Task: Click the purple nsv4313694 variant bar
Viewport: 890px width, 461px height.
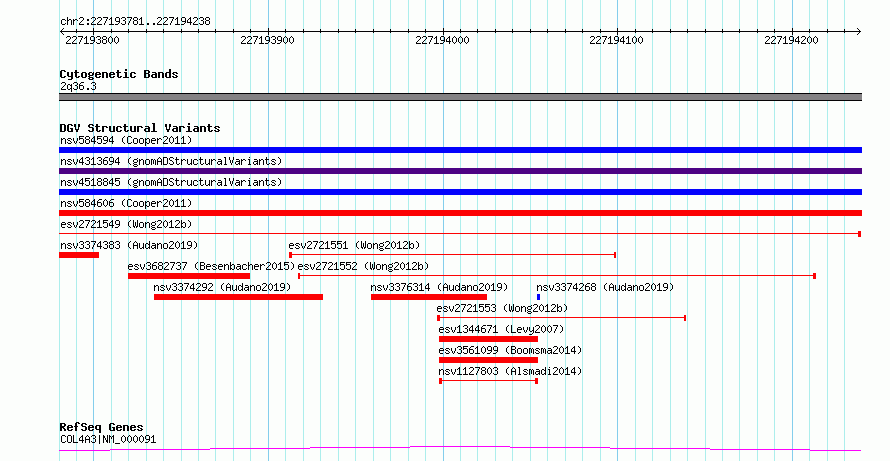Action: [460, 171]
